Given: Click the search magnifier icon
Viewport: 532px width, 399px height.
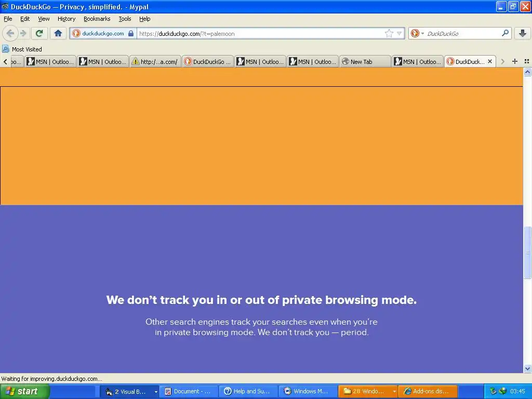Looking at the screenshot, I should [505, 33].
